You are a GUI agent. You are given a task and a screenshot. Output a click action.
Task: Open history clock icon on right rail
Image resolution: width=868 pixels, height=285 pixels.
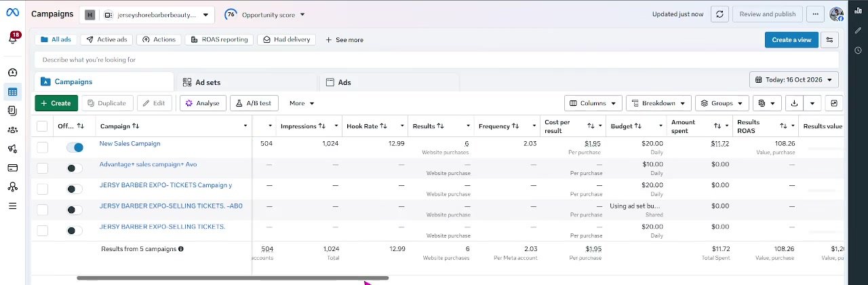coord(858,50)
